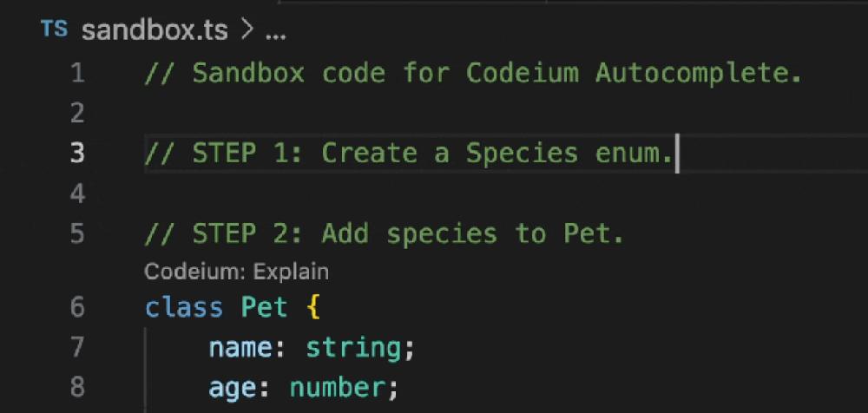Select line number 3 in the gutter
868x413 pixels.
[x=78, y=154]
